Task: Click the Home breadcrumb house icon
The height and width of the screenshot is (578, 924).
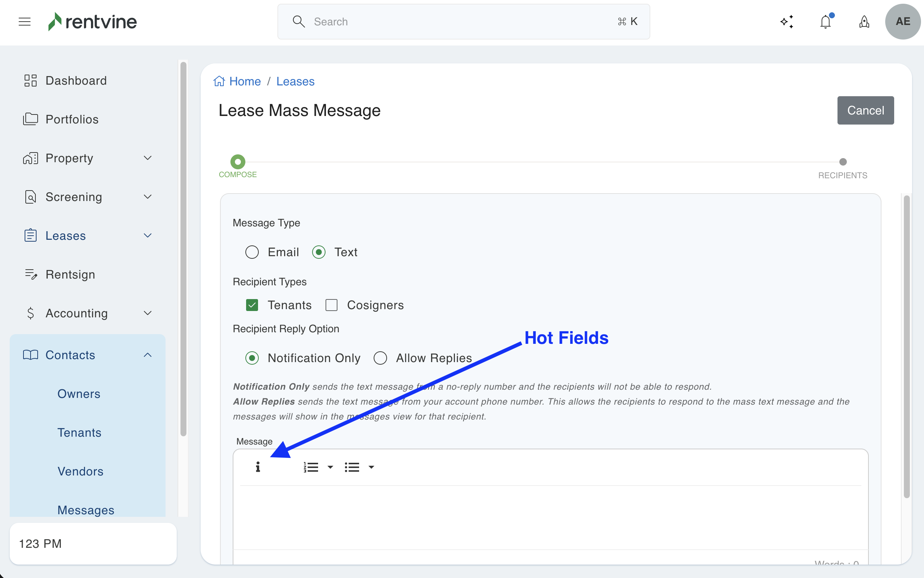Action: pyautogui.click(x=219, y=81)
